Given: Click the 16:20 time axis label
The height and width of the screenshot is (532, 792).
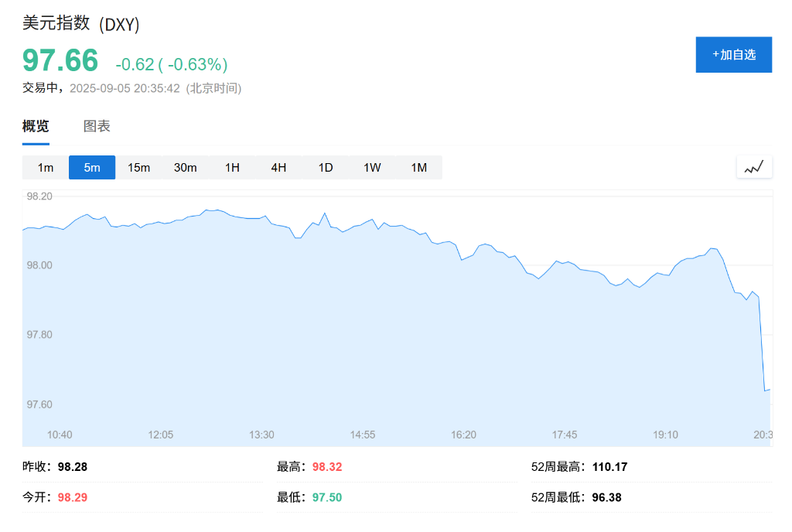Looking at the screenshot, I should [x=463, y=435].
